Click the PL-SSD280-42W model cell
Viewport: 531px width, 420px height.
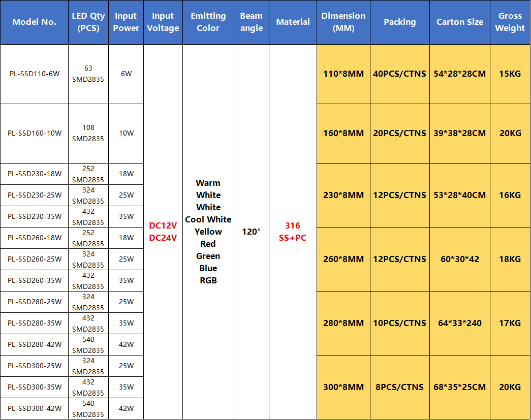point(34,344)
